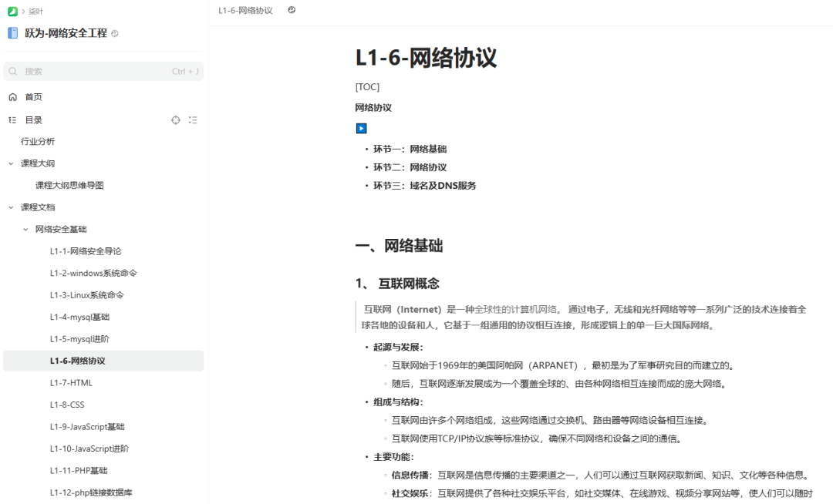Collapse the 课程大纲 section chevron
This screenshot has width=833, height=504.
[x=11, y=163]
